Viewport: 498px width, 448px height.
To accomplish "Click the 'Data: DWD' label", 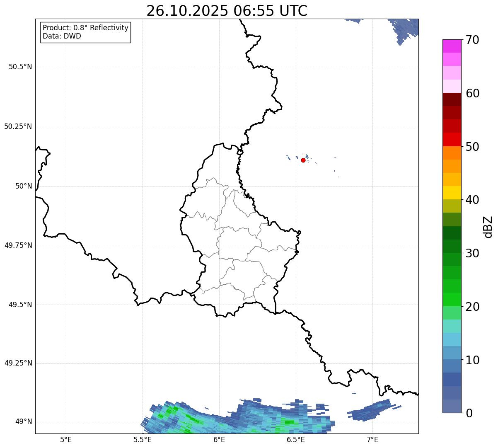I will (62, 36).
